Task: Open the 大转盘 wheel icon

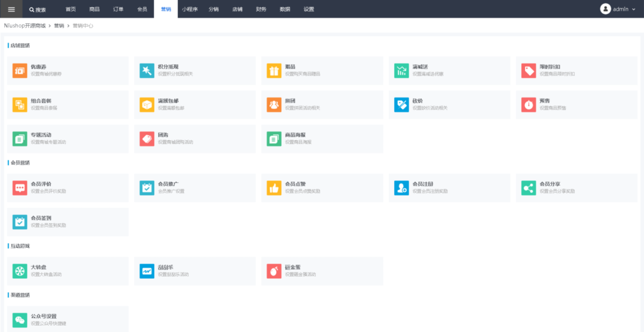Action: coord(19,271)
